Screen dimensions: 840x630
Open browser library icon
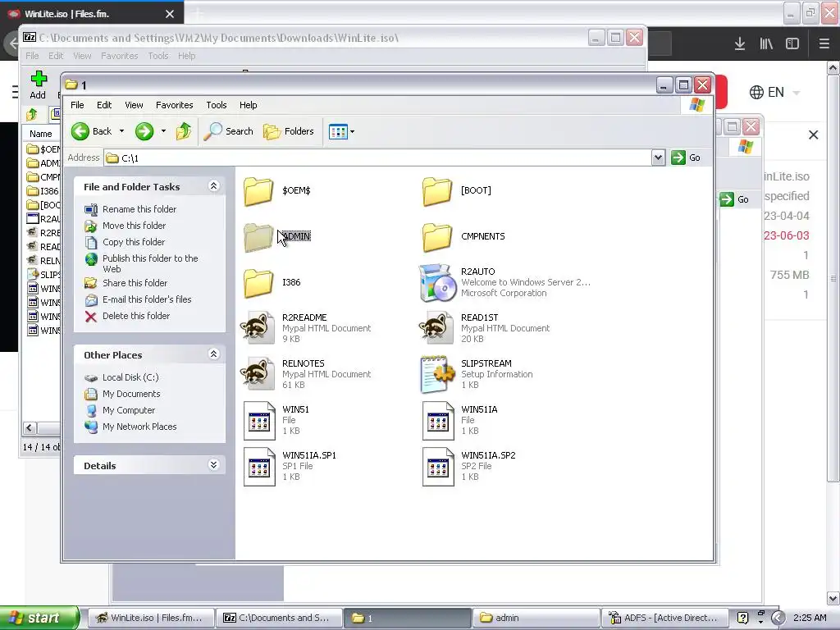click(x=766, y=44)
